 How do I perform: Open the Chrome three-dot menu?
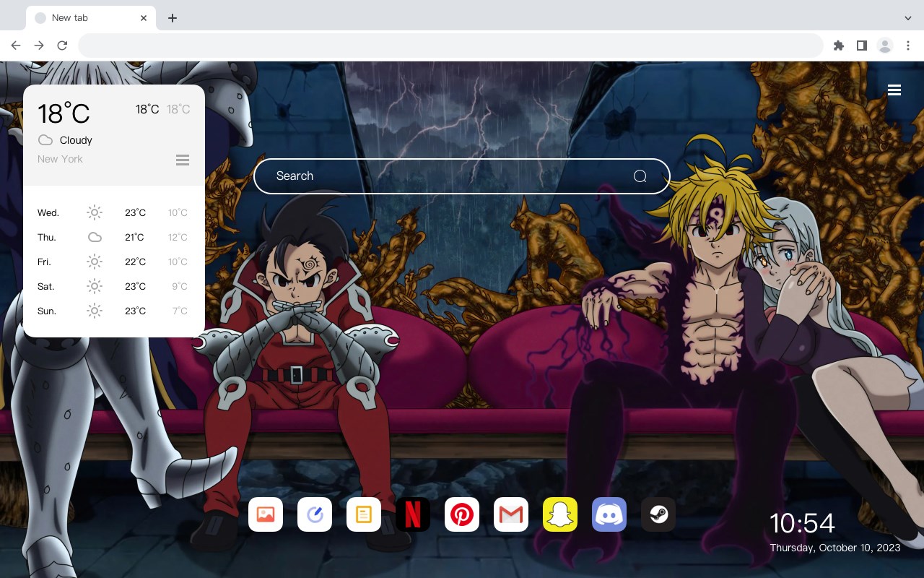(908, 46)
